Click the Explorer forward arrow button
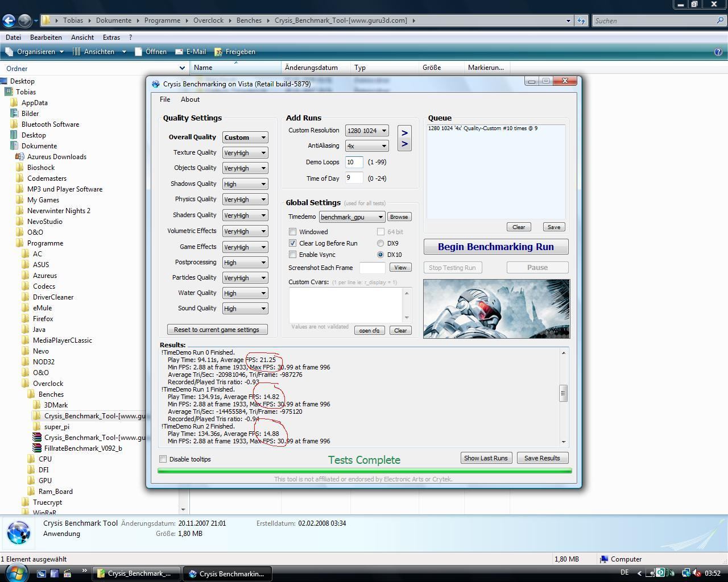Image resolution: width=728 pixels, height=582 pixels. click(24, 20)
